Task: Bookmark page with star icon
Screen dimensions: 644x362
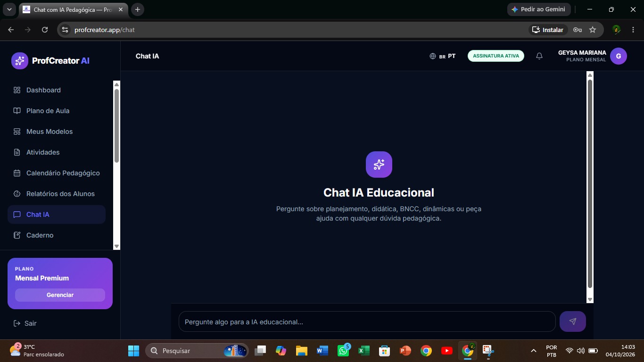Action: point(593,30)
